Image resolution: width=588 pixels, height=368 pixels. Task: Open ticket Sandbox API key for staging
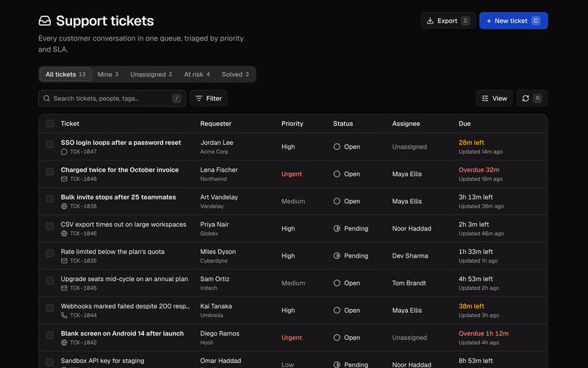coord(102,361)
